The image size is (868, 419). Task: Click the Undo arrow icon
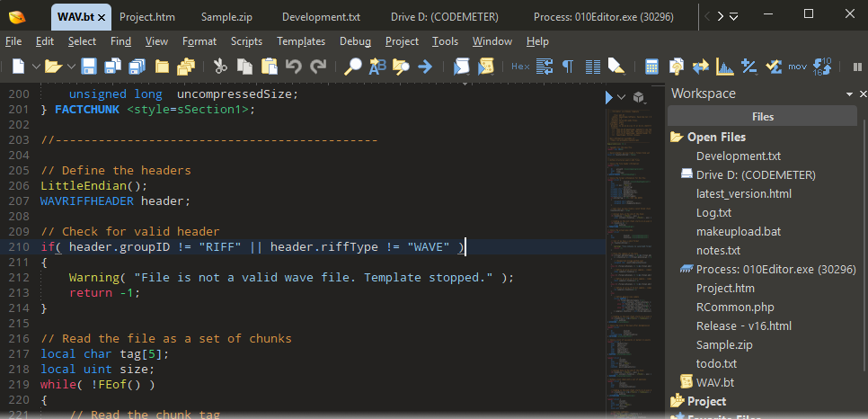click(x=293, y=66)
